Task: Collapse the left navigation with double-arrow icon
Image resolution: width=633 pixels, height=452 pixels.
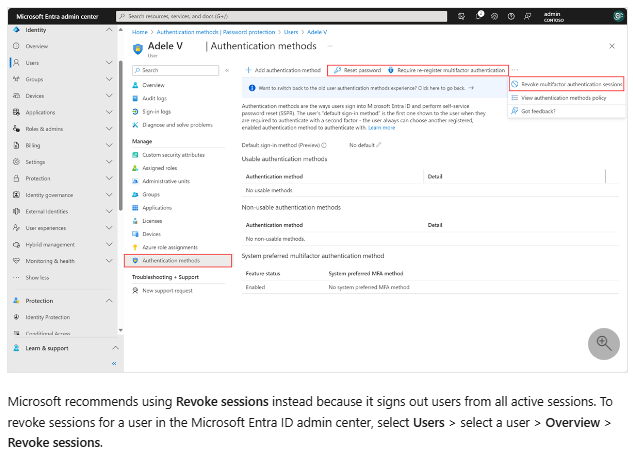Action: (114, 364)
